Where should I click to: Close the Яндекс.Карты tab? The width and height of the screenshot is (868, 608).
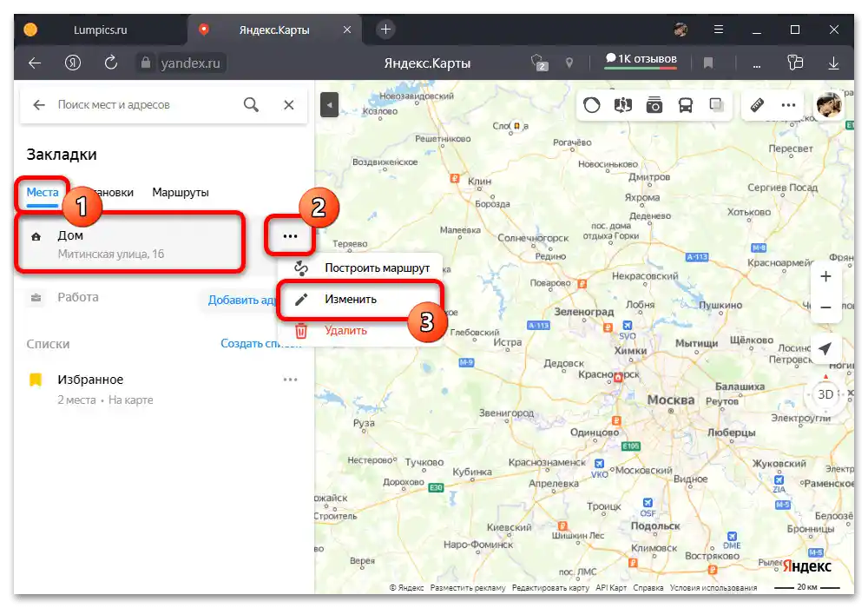point(347,30)
